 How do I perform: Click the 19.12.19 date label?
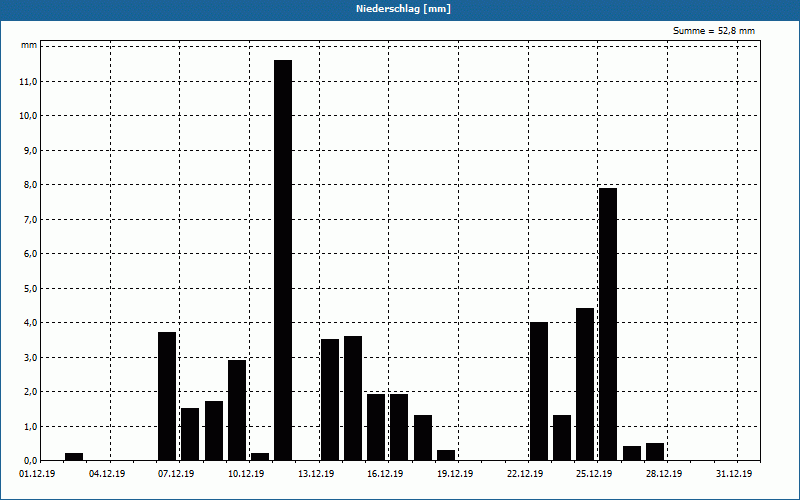click(x=455, y=474)
